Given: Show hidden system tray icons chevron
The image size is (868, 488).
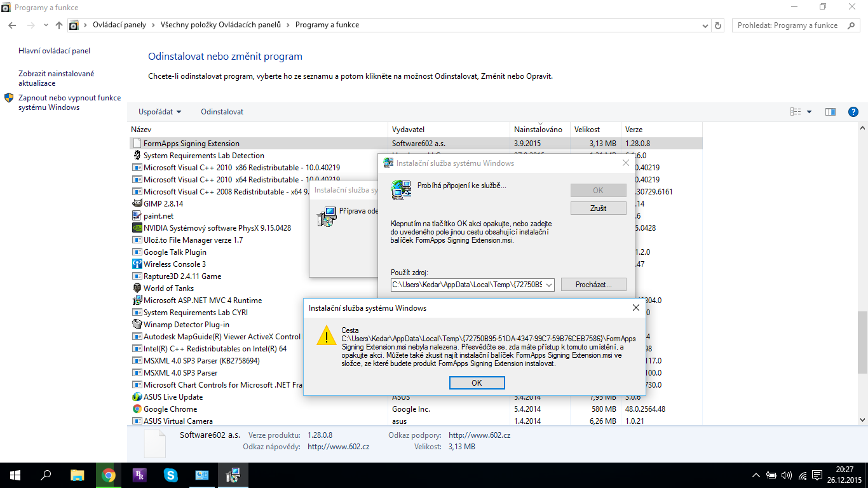Looking at the screenshot, I should [x=756, y=475].
